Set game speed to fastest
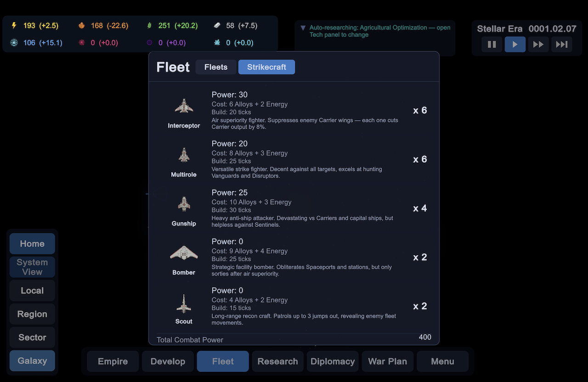The width and height of the screenshot is (588, 382). (561, 45)
